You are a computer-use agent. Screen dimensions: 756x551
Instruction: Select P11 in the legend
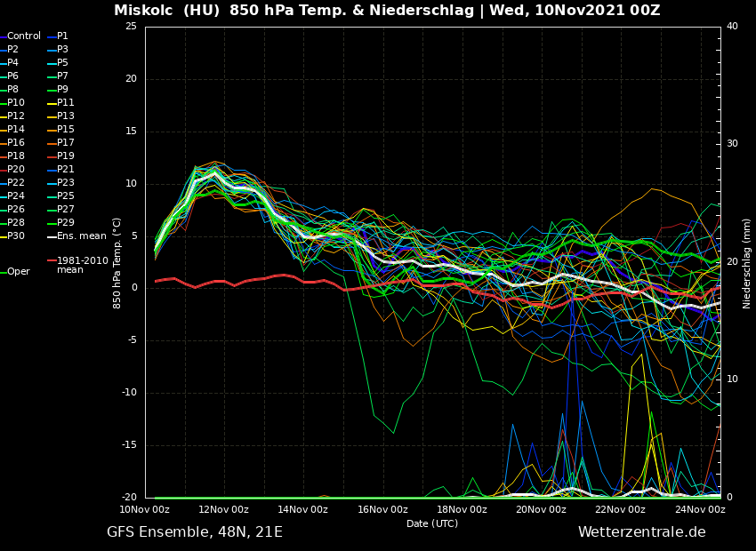(66, 103)
